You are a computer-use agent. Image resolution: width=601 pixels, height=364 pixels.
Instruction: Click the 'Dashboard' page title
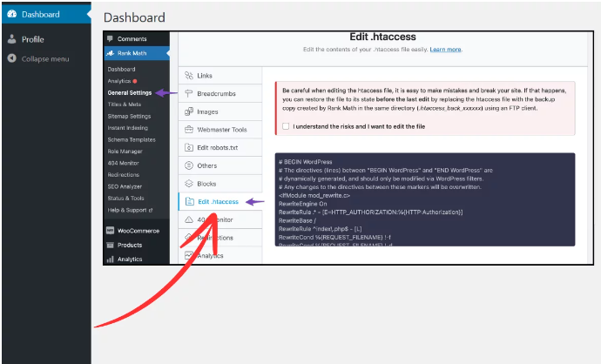[x=134, y=17]
